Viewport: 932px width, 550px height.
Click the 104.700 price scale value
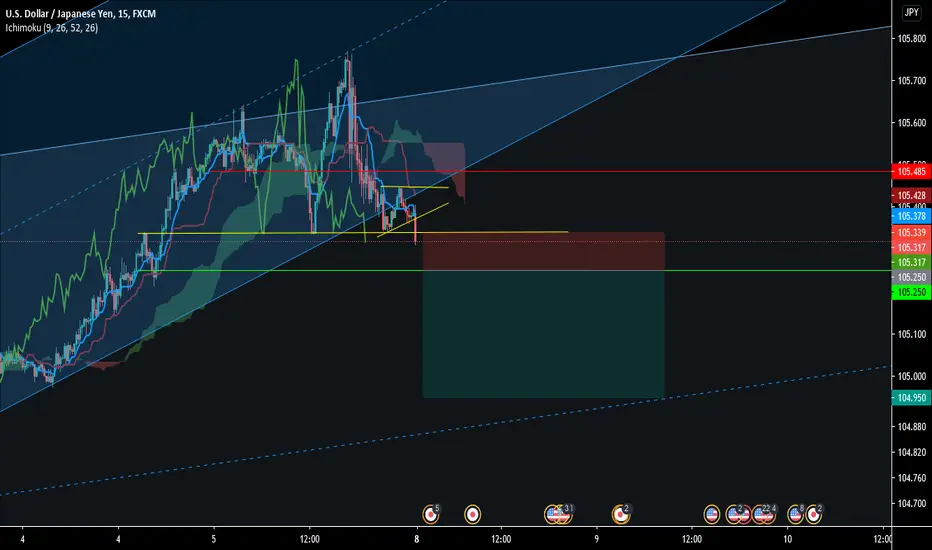click(x=912, y=504)
